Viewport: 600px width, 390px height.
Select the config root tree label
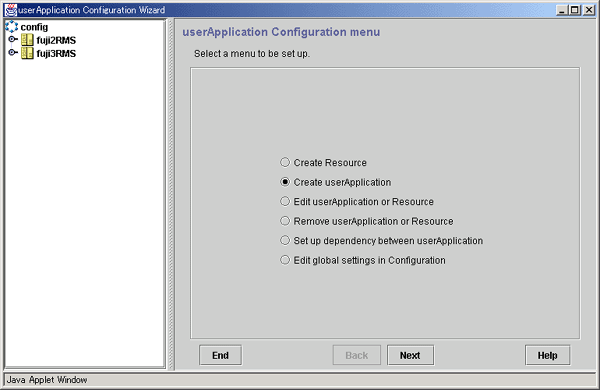(34, 27)
